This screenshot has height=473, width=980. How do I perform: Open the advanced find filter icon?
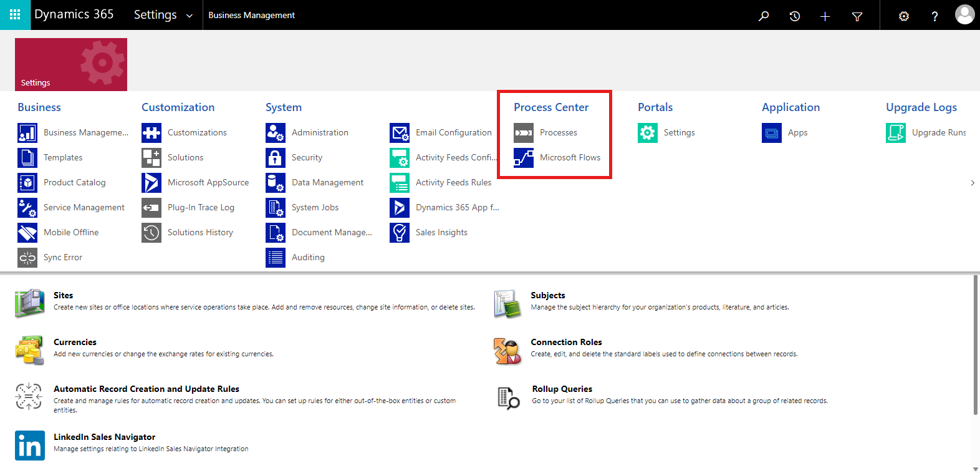pos(857,16)
